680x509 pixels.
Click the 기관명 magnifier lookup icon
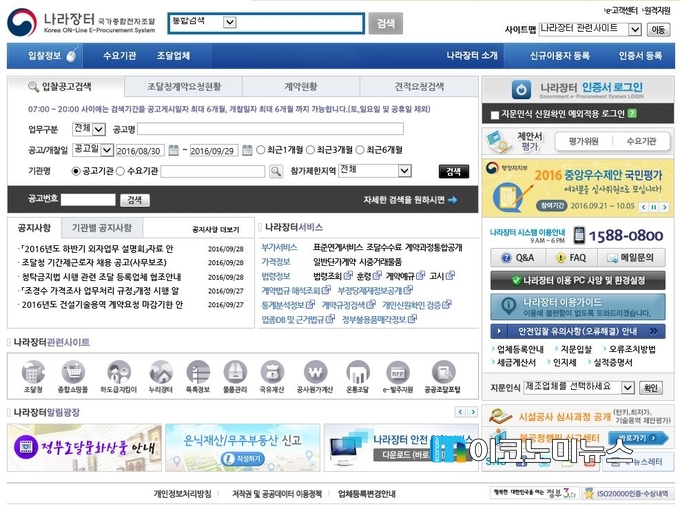[x=276, y=171]
